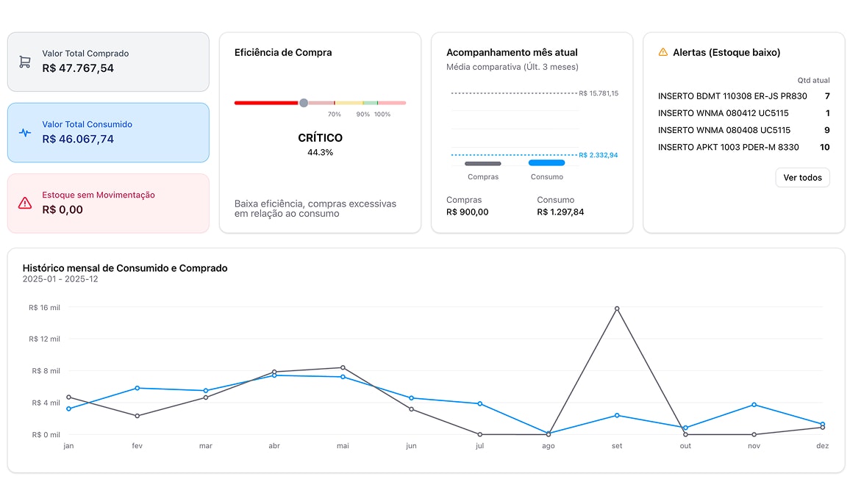This screenshot has height=504, width=850.
Task: Click the red warning triangle beside Estoque sem Movimentação
Action: point(25,204)
